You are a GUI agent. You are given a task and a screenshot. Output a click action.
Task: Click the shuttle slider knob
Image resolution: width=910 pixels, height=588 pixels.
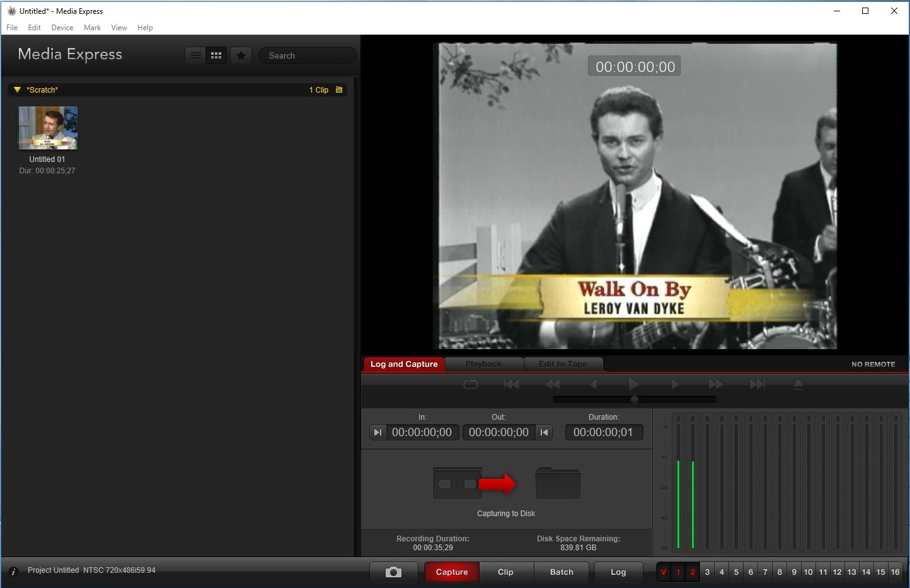(635, 400)
